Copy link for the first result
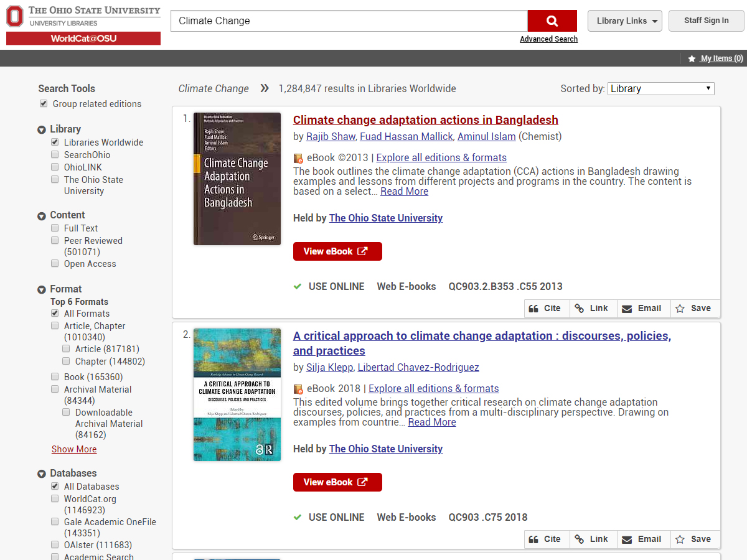The width and height of the screenshot is (747, 560). [x=591, y=309]
